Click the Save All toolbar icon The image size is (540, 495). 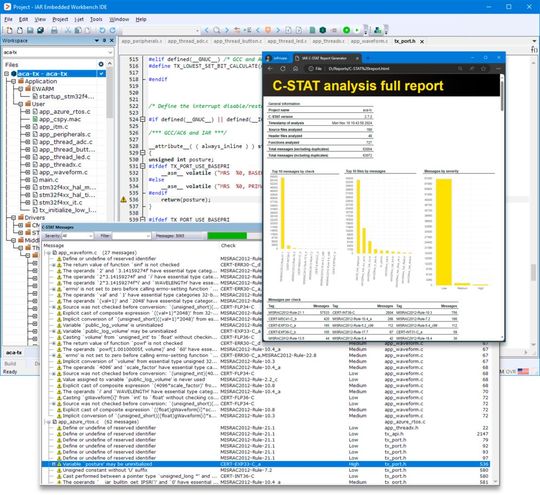[40, 30]
